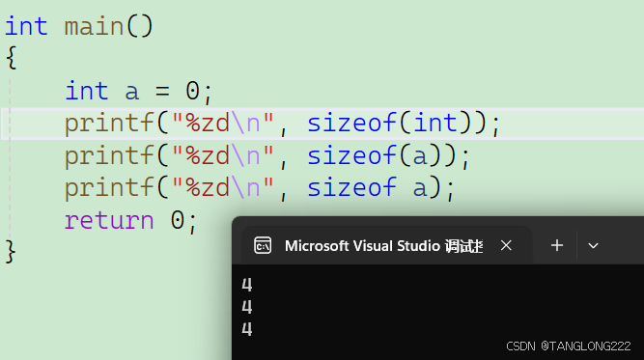Click the second output line 4 in console
The height and width of the screenshot is (360, 644).
click(247, 307)
